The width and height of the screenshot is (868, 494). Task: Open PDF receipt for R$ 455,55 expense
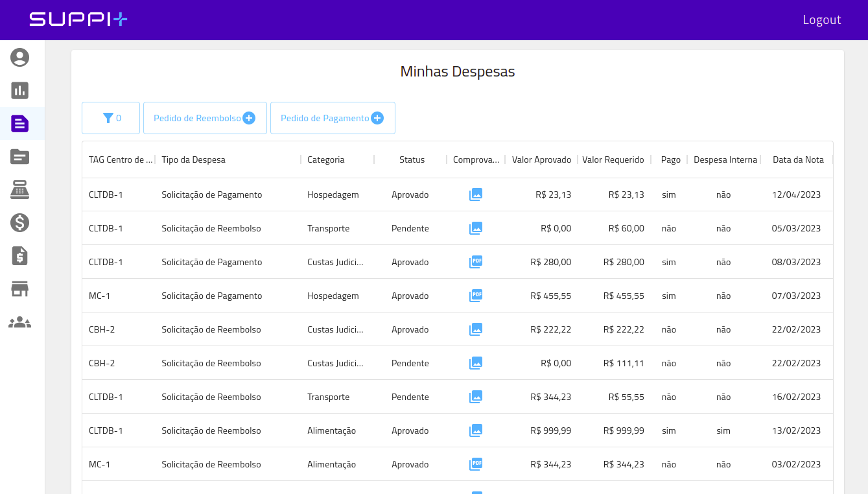pyautogui.click(x=476, y=296)
